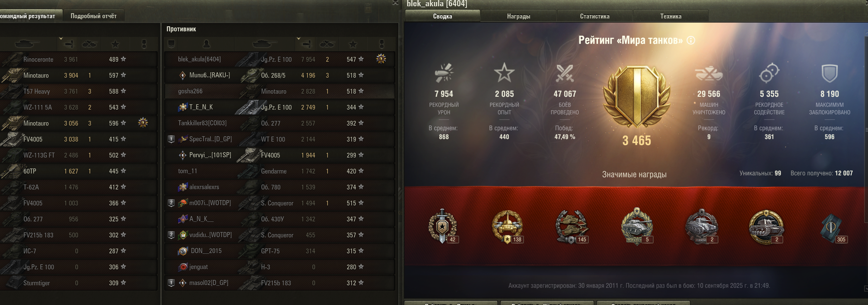Screen dimensions: 868x305
Task: Click the platoon shield column header icon
Action: coord(171,44)
